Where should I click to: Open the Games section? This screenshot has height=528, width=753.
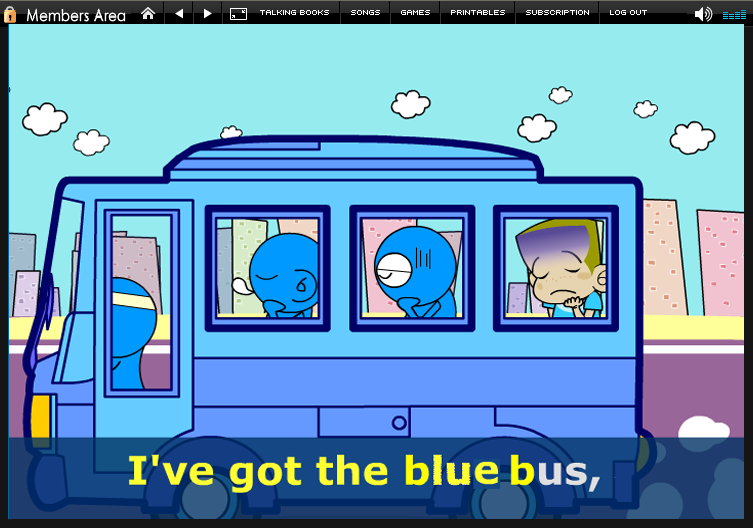415,13
